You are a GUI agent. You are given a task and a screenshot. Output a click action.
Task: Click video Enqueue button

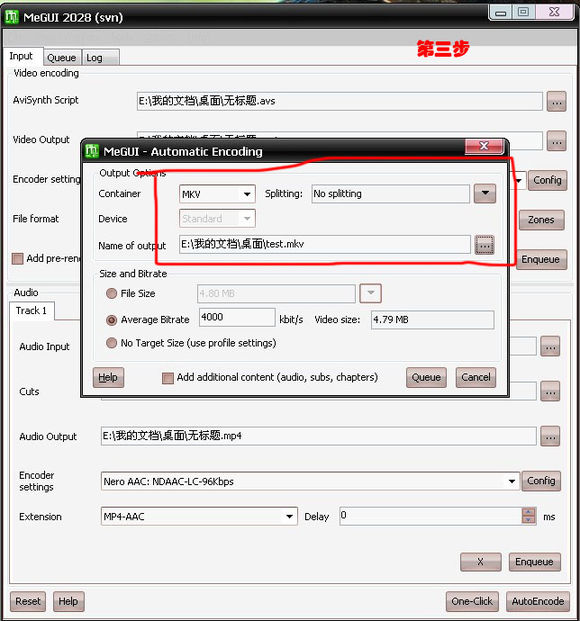pyautogui.click(x=541, y=259)
